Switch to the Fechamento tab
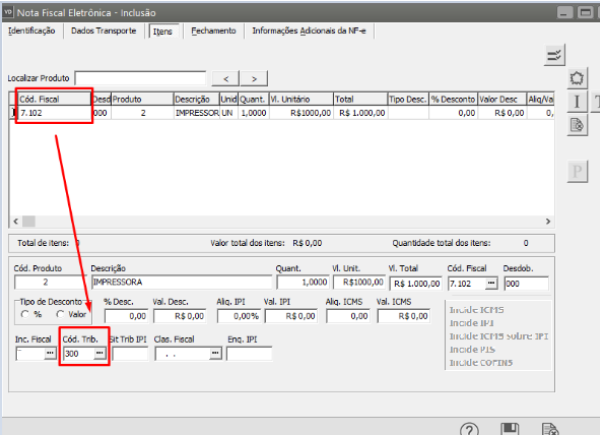 (213, 31)
